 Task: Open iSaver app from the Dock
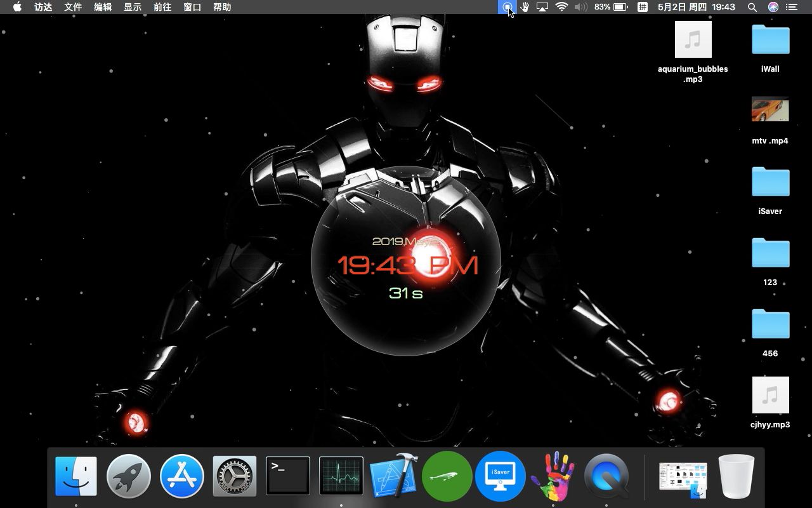point(500,476)
